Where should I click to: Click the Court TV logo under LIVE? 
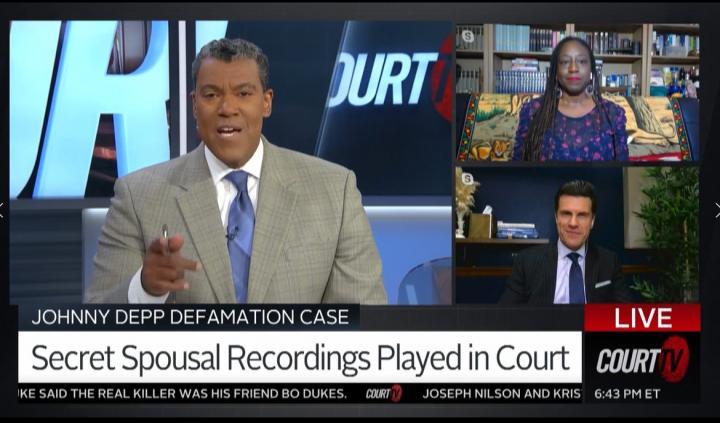click(643, 359)
